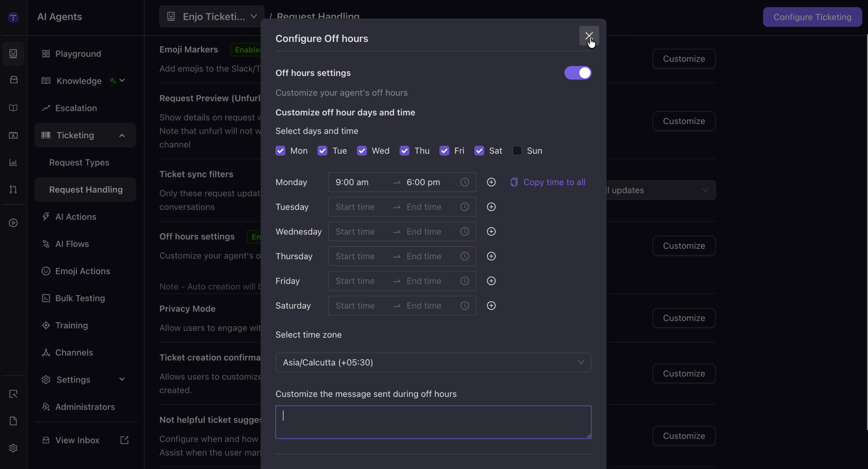Add a time slot for Thursday

click(x=491, y=256)
